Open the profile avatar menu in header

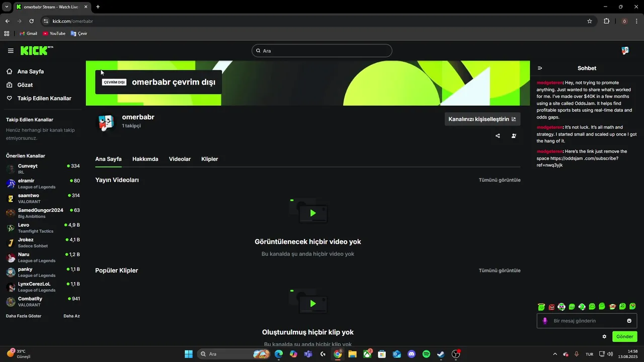[x=625, y=51]
